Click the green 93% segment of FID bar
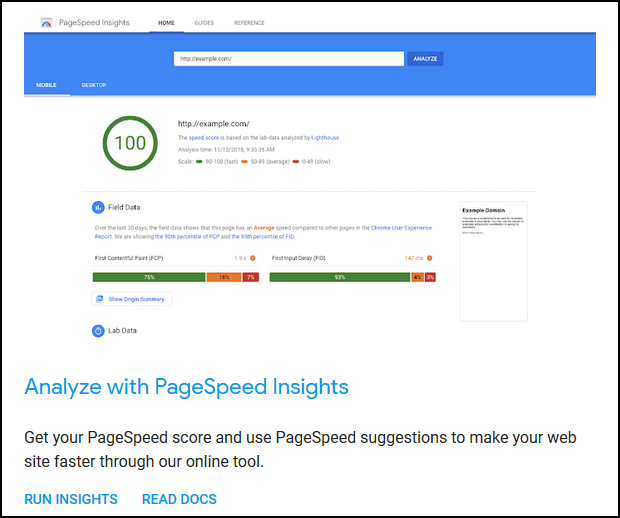 coord(340,277)
